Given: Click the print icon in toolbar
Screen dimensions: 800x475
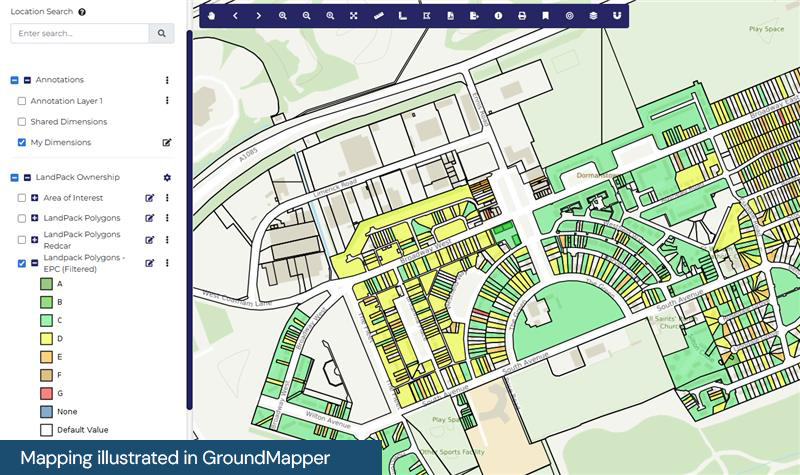Looking at the screenshot, I should point(522,16).
